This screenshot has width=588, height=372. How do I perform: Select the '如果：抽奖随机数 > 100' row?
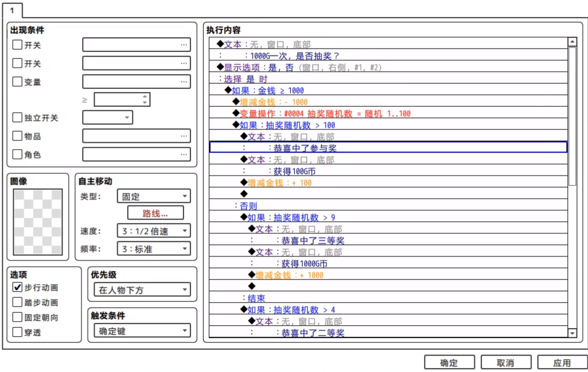point(388,125)
